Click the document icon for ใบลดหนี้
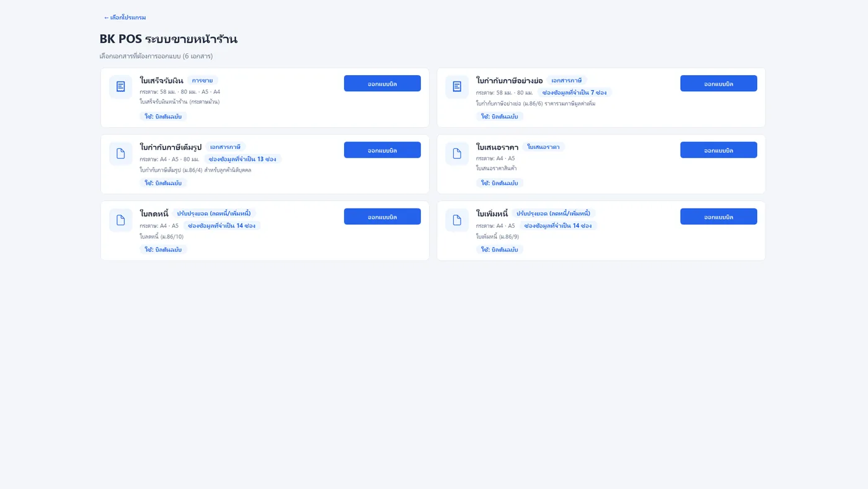This screenshot has width=868, height=489. 120,220
